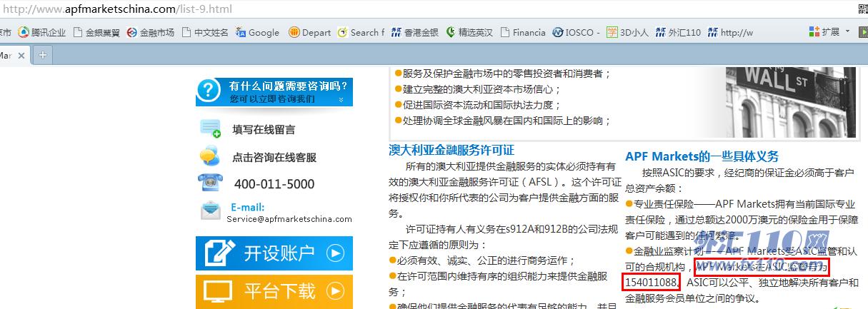Click the E-mail: label

pyautogui.click(x=247, y=208)
